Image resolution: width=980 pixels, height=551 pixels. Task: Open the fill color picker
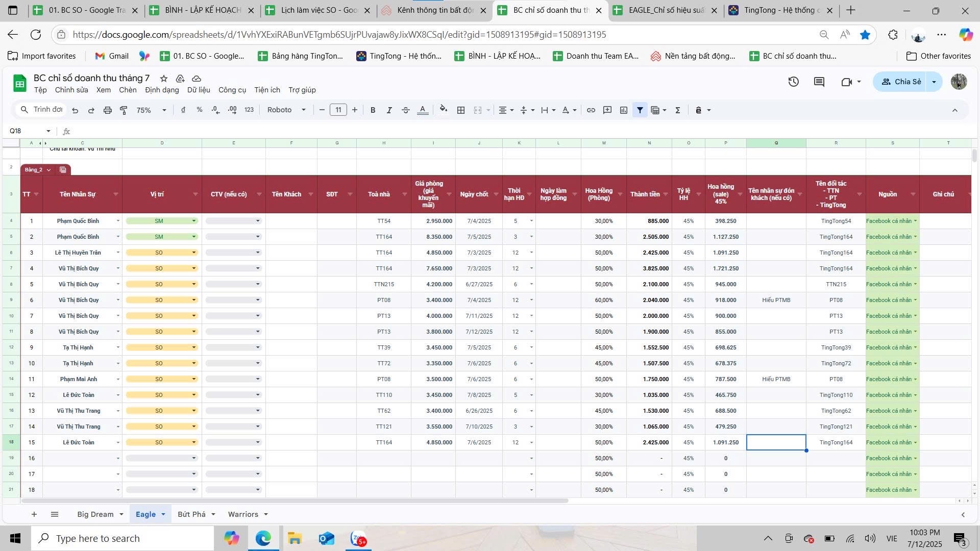click(444, 110)
